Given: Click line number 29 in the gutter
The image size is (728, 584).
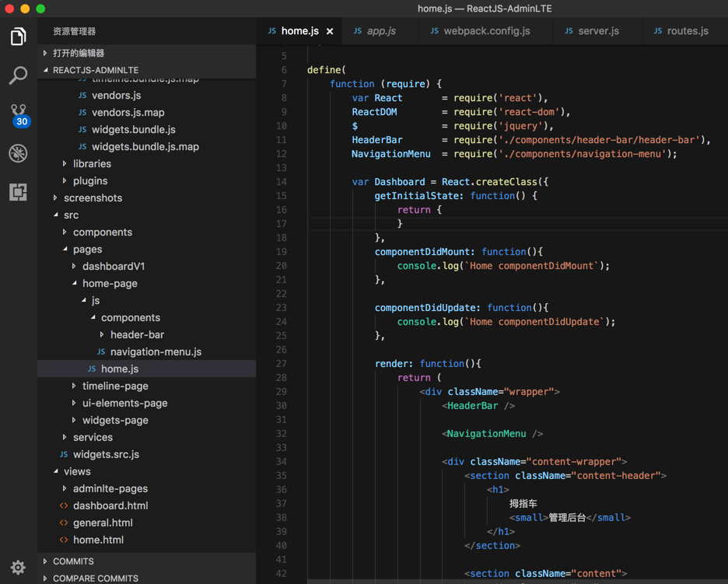Looking at the screenshot, I should pos(281,391).
